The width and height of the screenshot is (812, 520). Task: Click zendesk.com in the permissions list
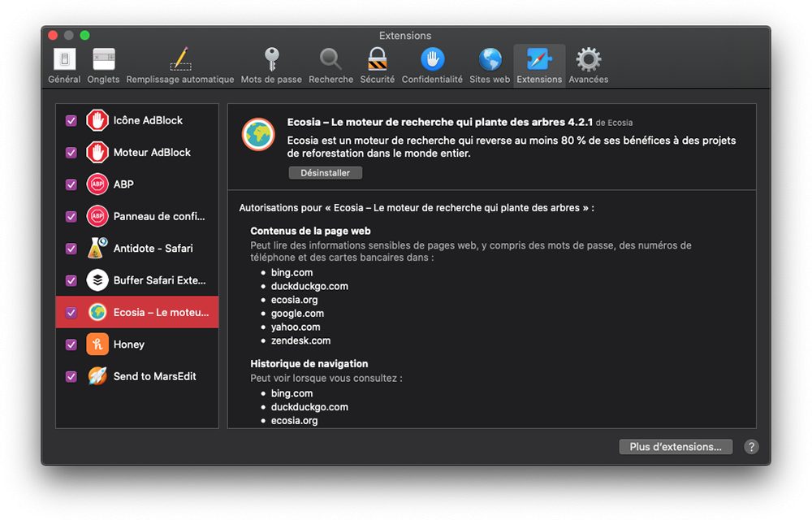point(301,340)
